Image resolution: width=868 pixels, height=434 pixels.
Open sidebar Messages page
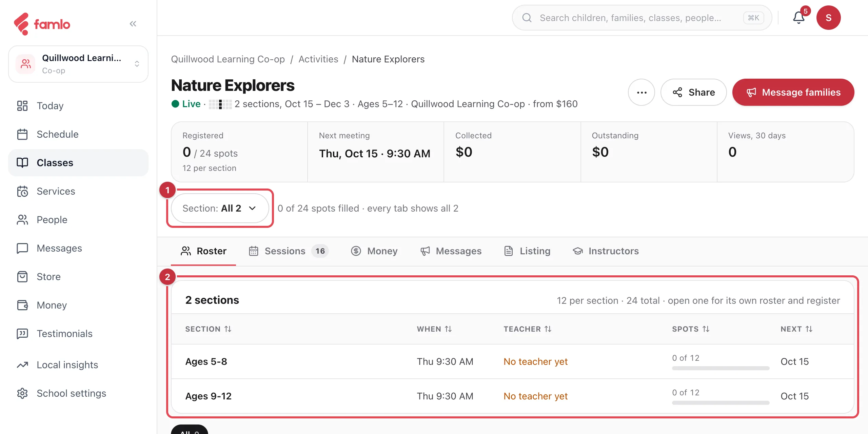tap(78, 248)
